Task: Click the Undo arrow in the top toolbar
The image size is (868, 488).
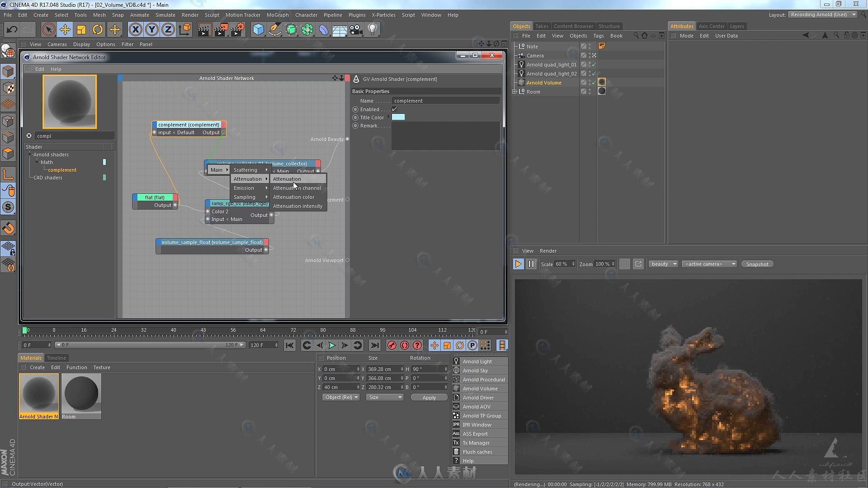Action: 12,30
